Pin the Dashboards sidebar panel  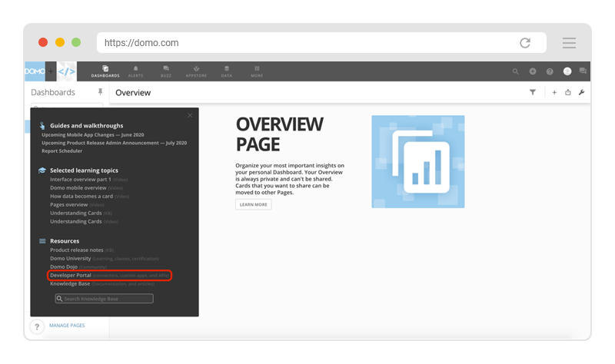pyautogui.click(x=99, y=92)
